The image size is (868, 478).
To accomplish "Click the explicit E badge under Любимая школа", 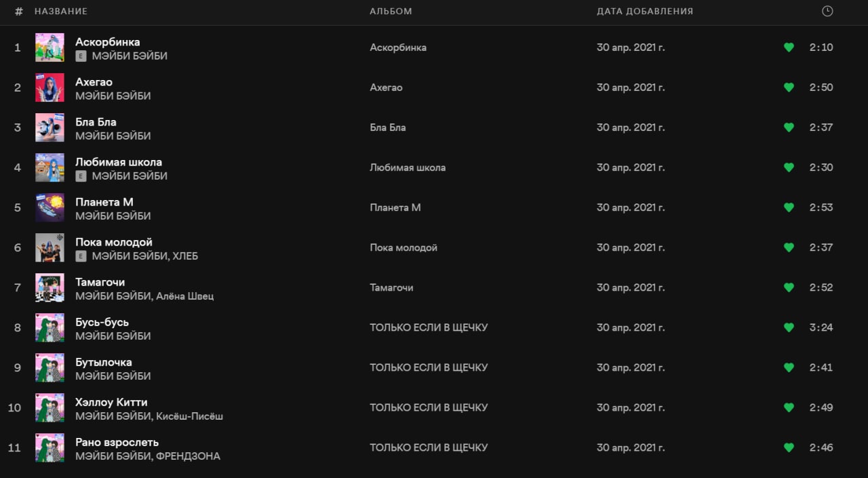I will [x=81, y=176].
